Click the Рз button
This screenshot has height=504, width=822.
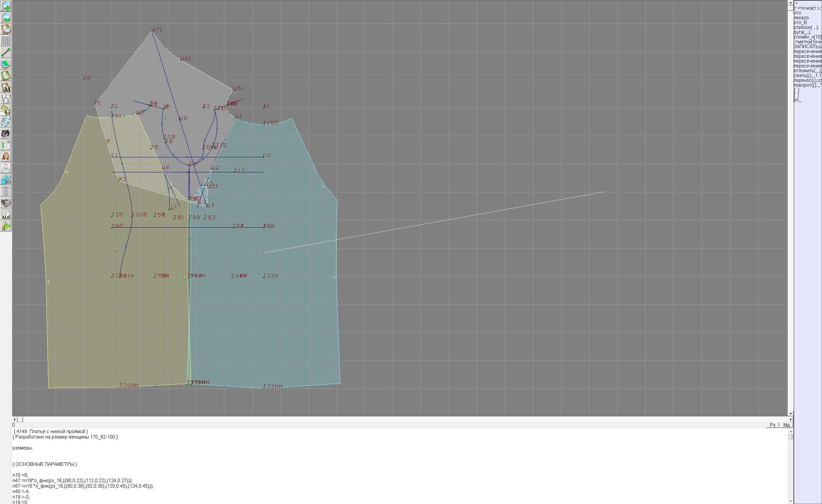[x=773, y=425]
